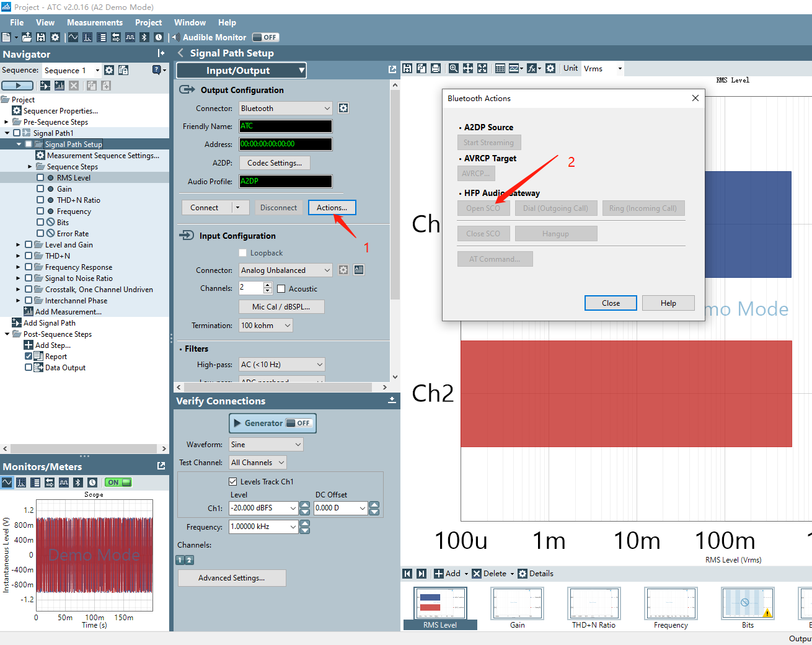Viewport: 812px width, 645px height.
Task: Show the data table from the graph toolbar
Action: pos(500,68)
